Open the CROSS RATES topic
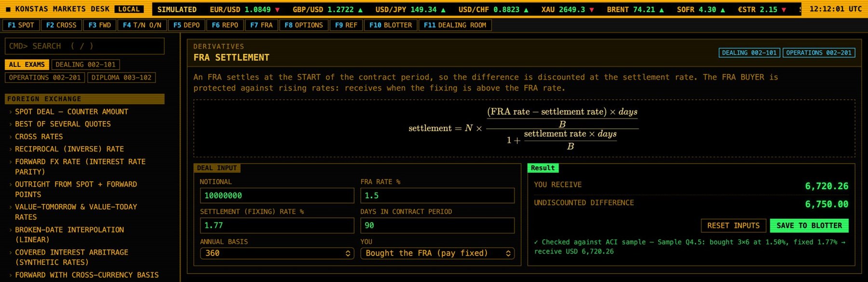Screen dimensions: 868x282 point(39,136)
